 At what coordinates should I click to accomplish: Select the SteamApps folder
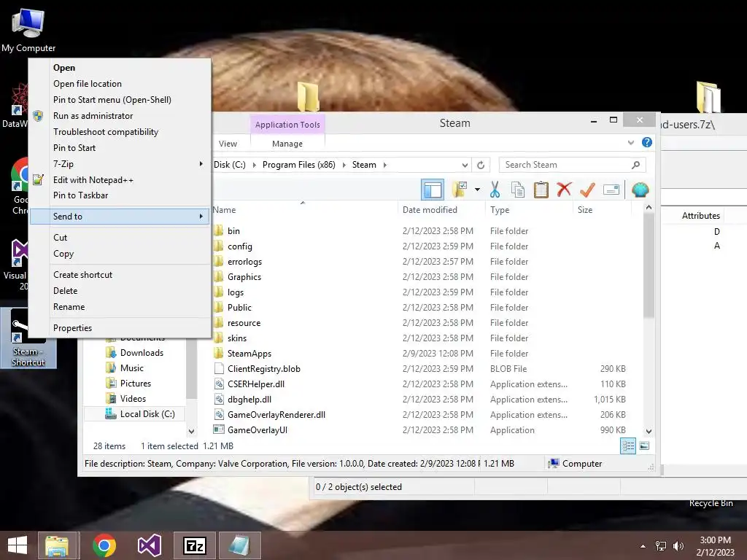point(249,354)
